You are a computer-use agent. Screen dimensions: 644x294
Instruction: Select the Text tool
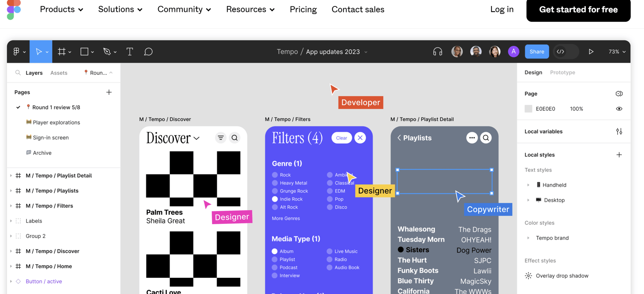[x=130, y=51]
